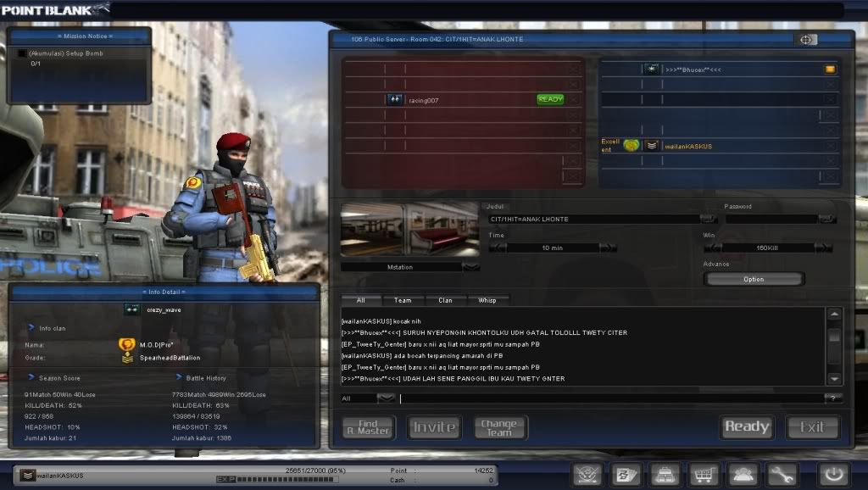Viewport: 868px width, 490px height.
Task: Increase the Win kill limit with right arrow
Action: 822,248
